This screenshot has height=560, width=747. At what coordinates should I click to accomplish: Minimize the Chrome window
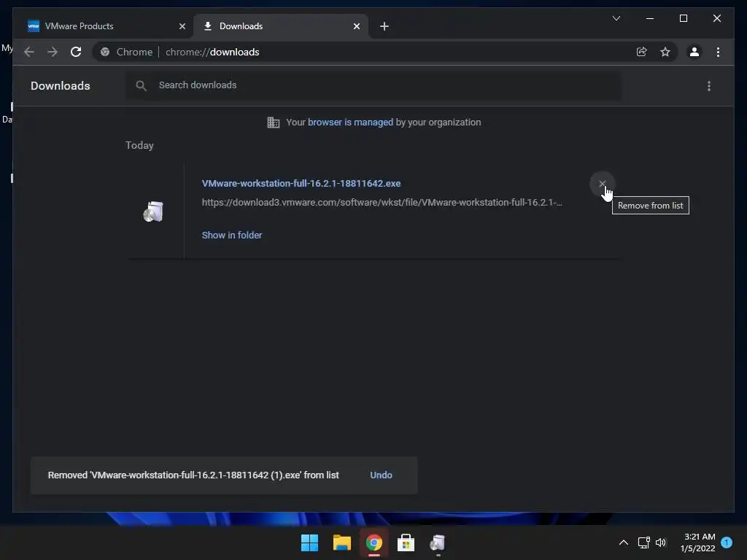pos(650,18)
